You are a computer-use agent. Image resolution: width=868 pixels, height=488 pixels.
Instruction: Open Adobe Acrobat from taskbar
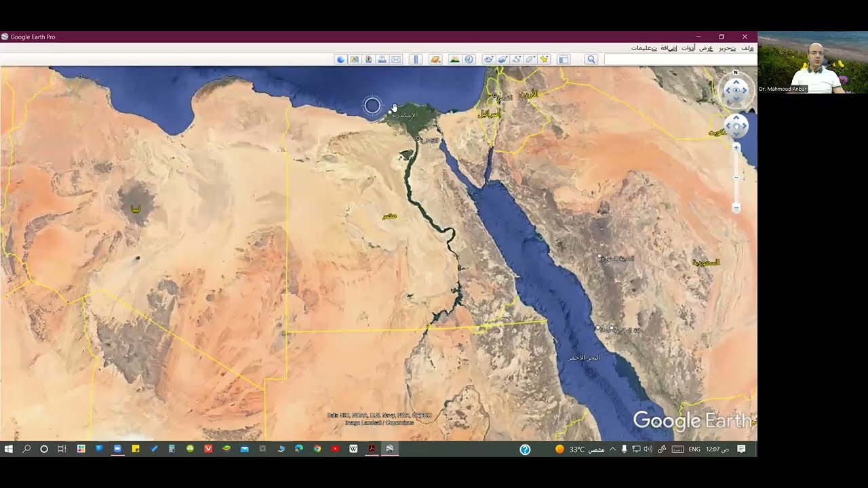coord(372,449)
